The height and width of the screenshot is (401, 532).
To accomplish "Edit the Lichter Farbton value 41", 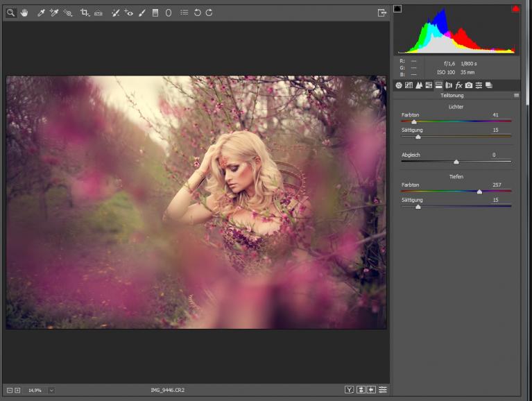I will coord(496,115).
